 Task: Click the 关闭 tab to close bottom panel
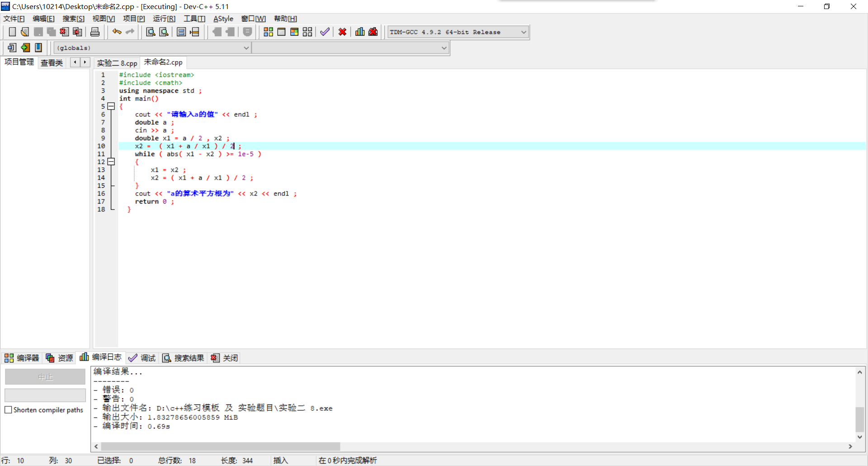(224, 358)
